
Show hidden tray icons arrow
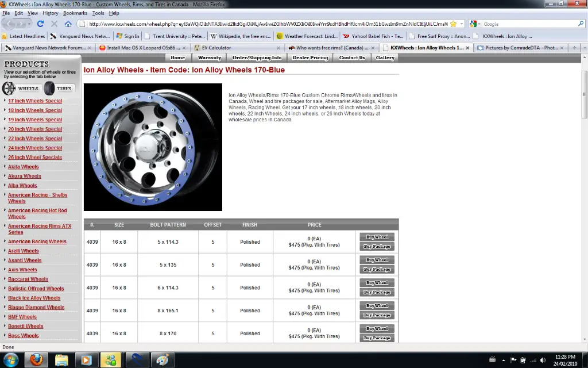tap(503, 360)
